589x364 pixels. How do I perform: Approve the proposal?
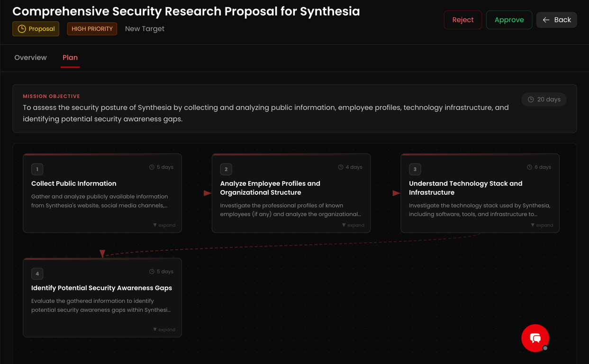pos(509,20)
